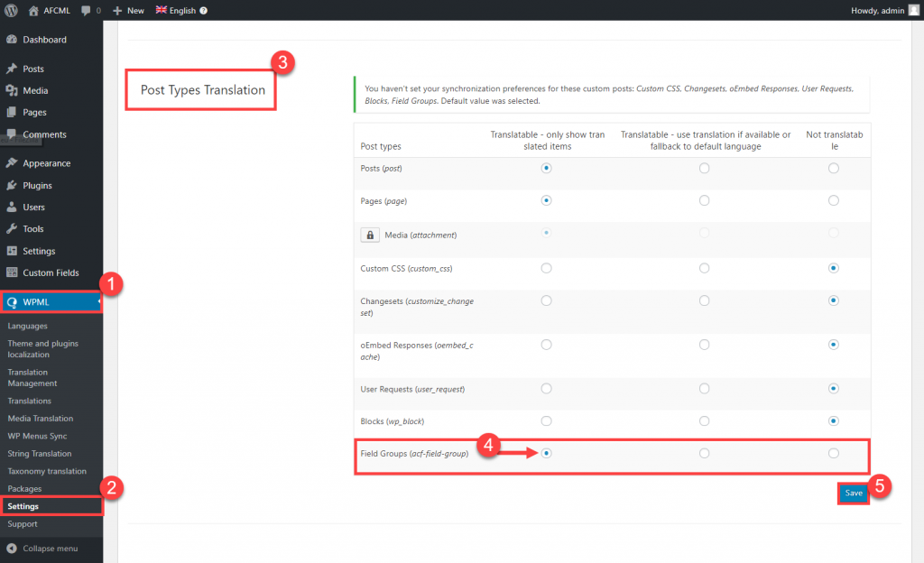Click the Field Groups (acf-field-group) label
Image resolution: width=924 pixels, height=563 pixels.
[414, 454]
